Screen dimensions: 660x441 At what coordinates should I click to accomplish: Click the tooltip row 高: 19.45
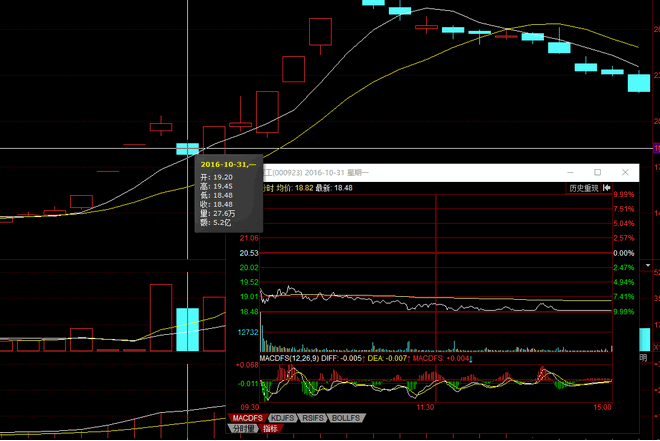click(x=216, y=186)
